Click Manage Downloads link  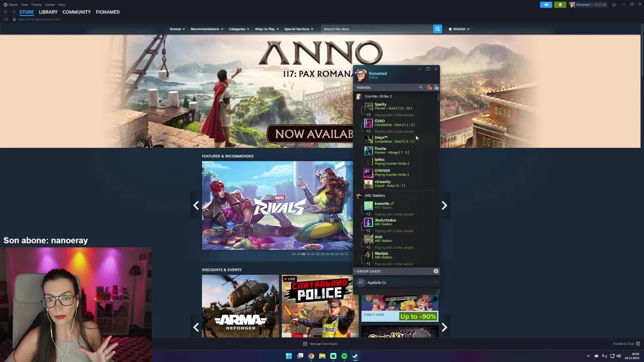[x=324, y=344]
